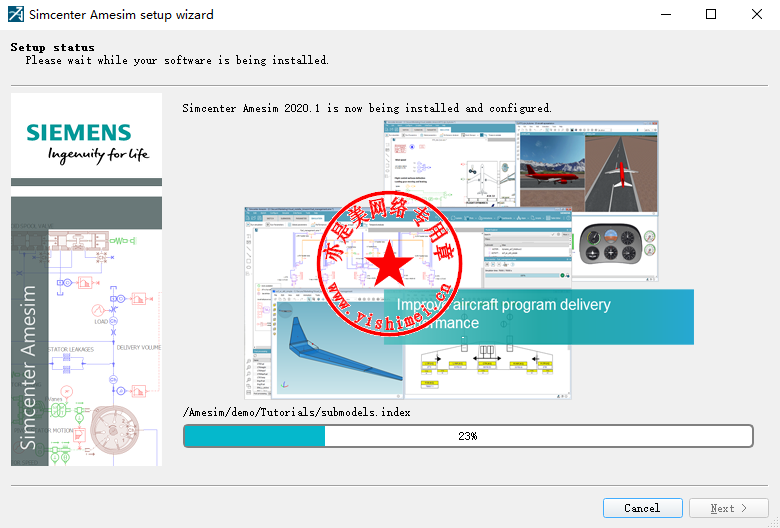The height and width of the screenshot is (528, 780).
Task: Maximize the setup wizard window
Action: (711, 14)
